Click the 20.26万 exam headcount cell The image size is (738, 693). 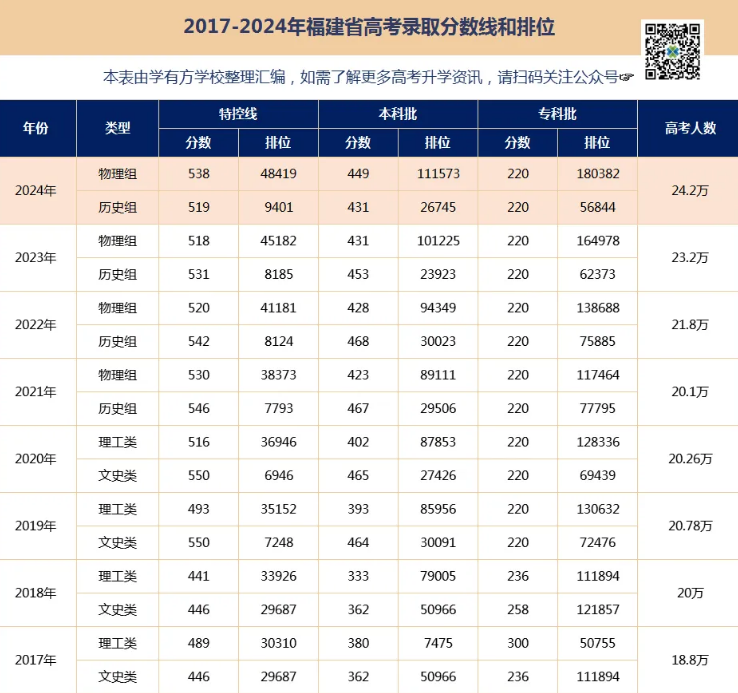pos(690,459)
